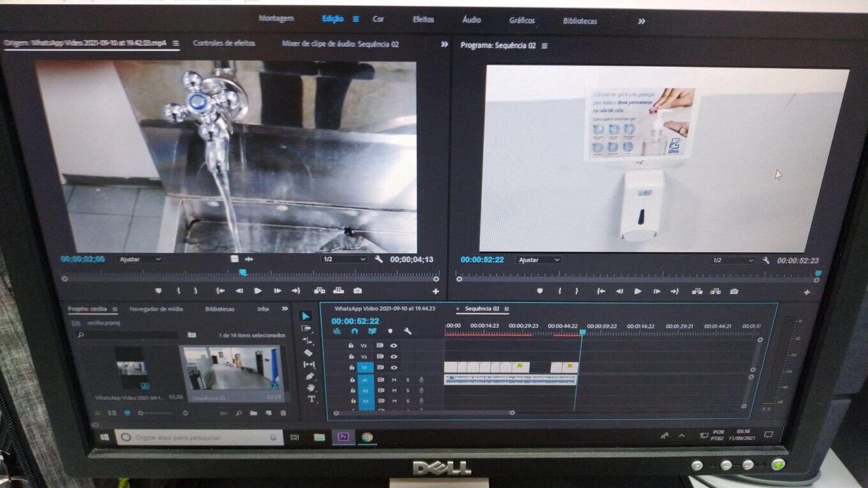Click the Export Frame camera icon in Source monitor
The width and height of the screenshot is (868, 488).
click(357, 291)
